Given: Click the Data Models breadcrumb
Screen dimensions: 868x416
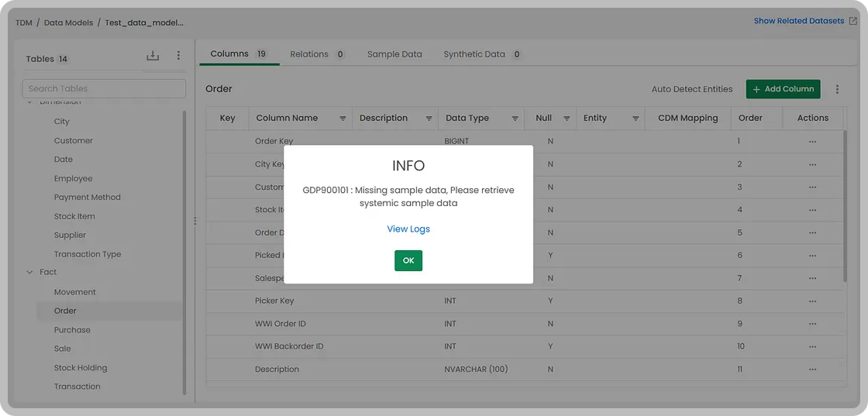Looking at the screenshot, I should (x=69, y=23).
